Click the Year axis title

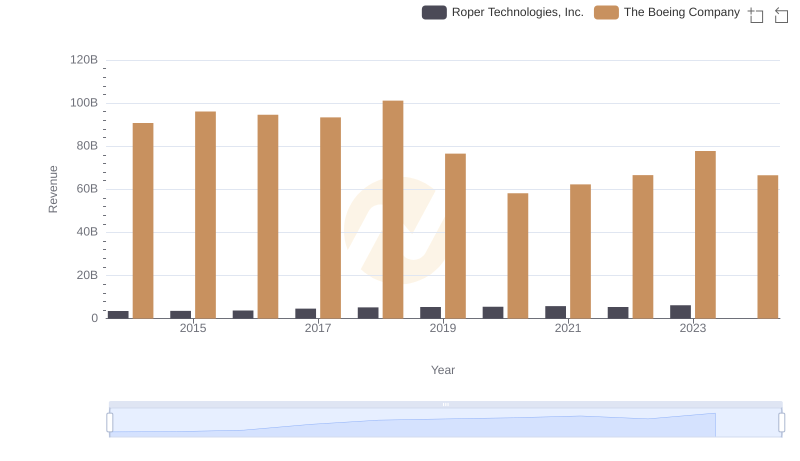pos(443,370)
